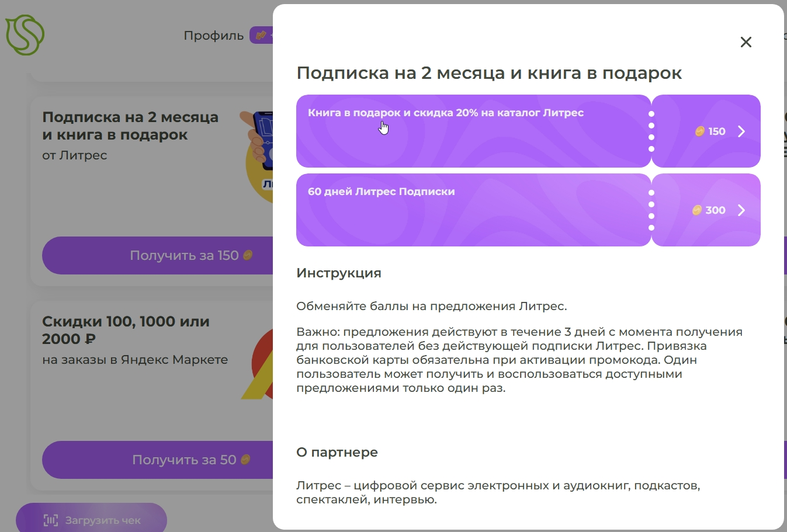787x532 pixels.
Task: Click the 'Получить за 150' button
Action: (x=158, y=255)
